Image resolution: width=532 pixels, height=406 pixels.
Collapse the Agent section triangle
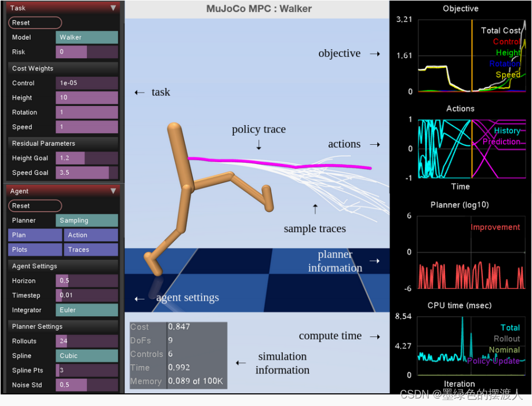point(113,191)
